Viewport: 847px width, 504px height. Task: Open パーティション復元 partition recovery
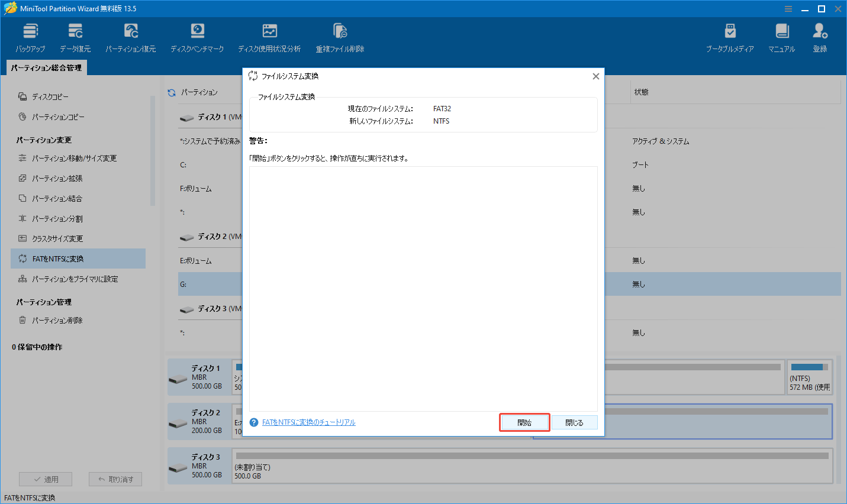[x=130, y=37]
